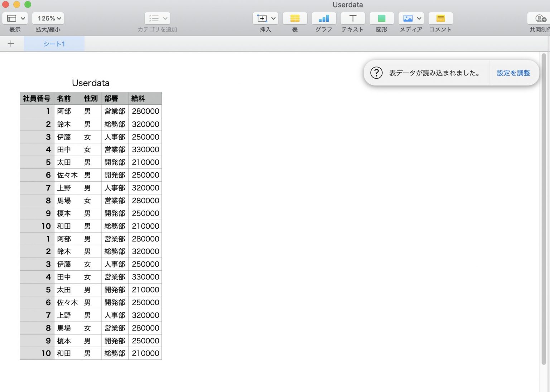Click the 表示 view options icon
This screenshot has width=550, height=392.
click(12, 18)
